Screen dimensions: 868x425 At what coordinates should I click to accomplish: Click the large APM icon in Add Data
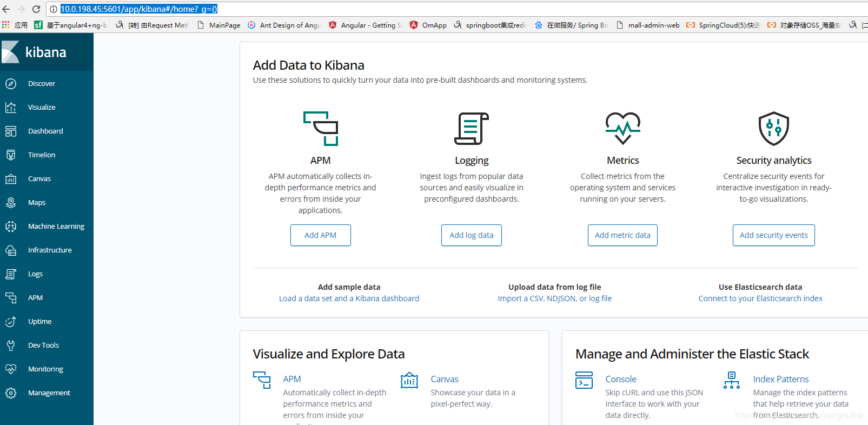pos(321,129)
